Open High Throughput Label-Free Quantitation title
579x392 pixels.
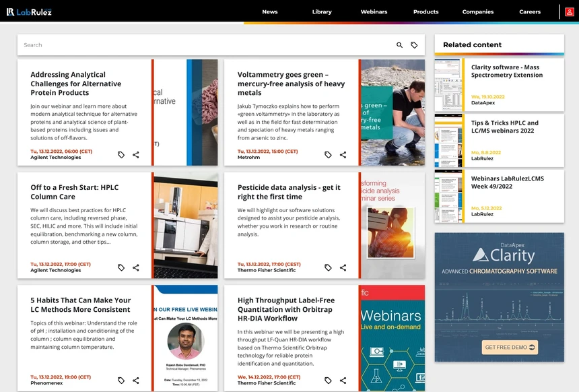coord(286,309)
